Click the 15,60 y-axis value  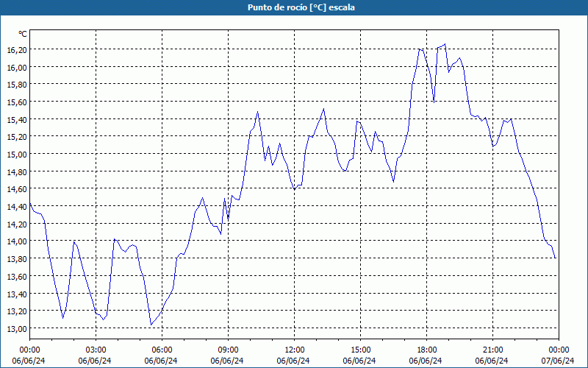17,102
